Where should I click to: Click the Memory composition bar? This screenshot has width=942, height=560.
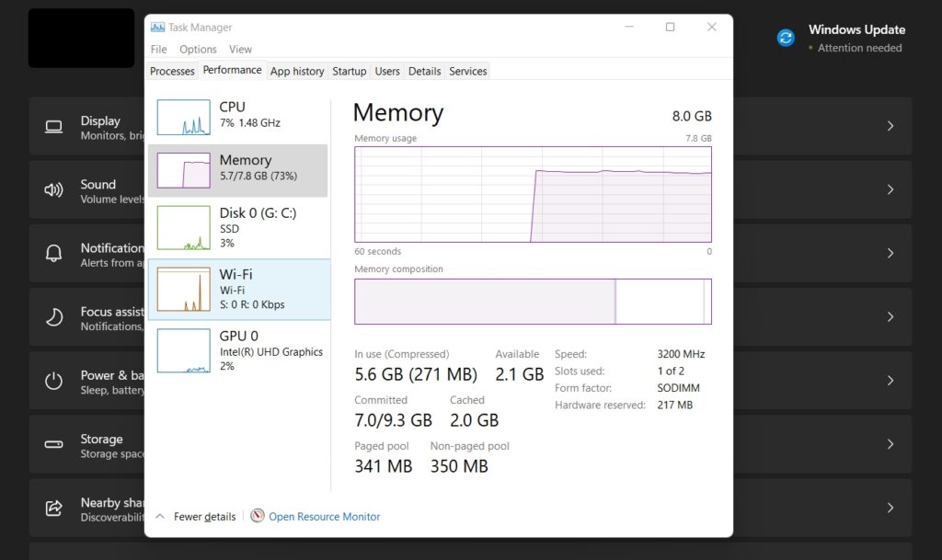click(533, 301)
